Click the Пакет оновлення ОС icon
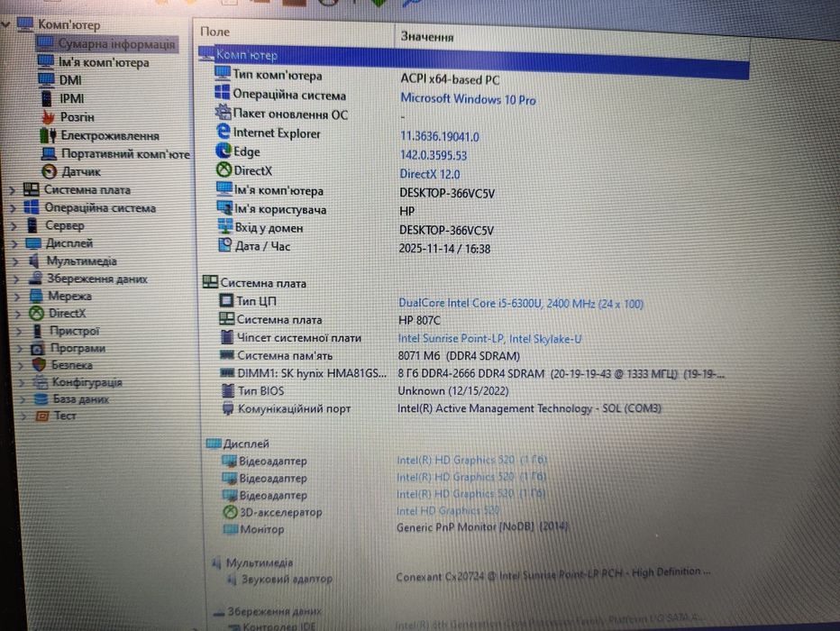Screen dimensions: 840x631 [x=223, y=112]
